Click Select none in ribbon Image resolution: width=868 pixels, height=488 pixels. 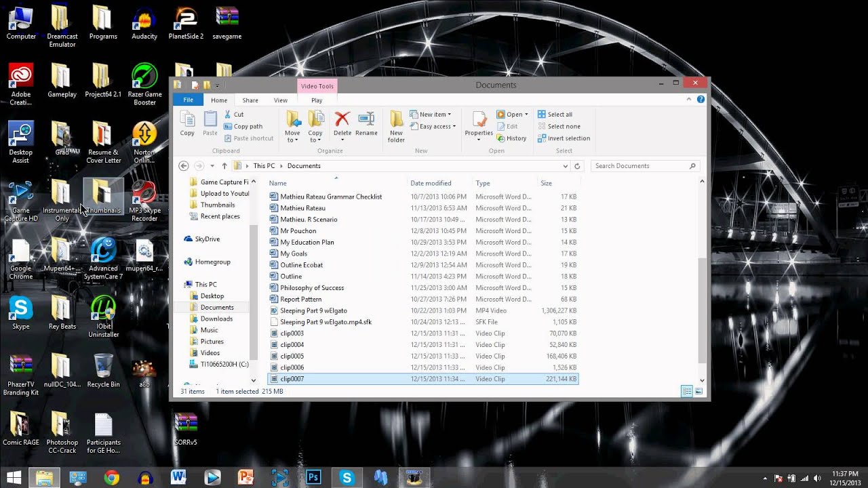click(559, 126)
